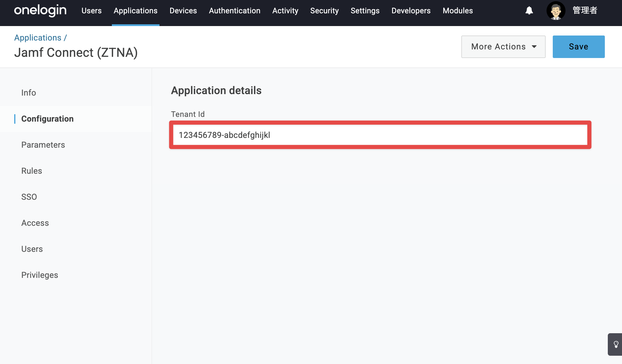Open the Users tab in sidebar

(32, 249)
